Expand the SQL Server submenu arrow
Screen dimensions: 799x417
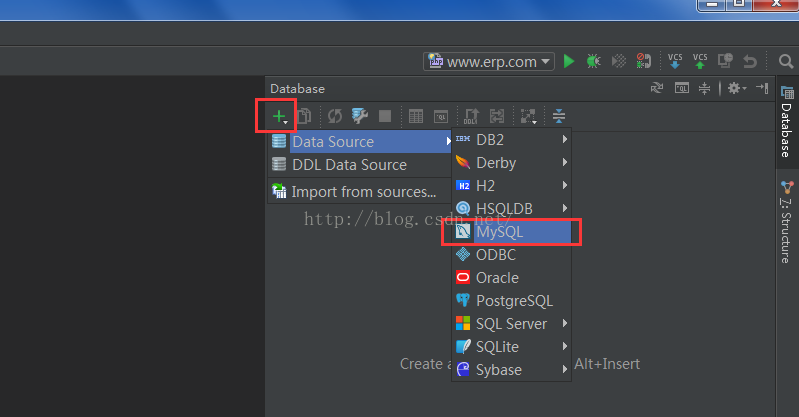[x=565, y=323]
